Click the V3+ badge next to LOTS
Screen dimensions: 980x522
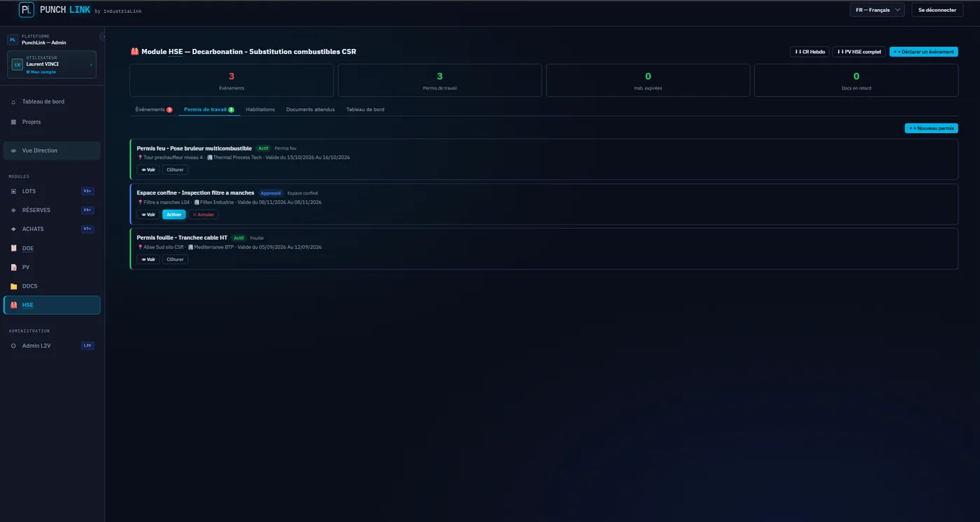[87, 191]
